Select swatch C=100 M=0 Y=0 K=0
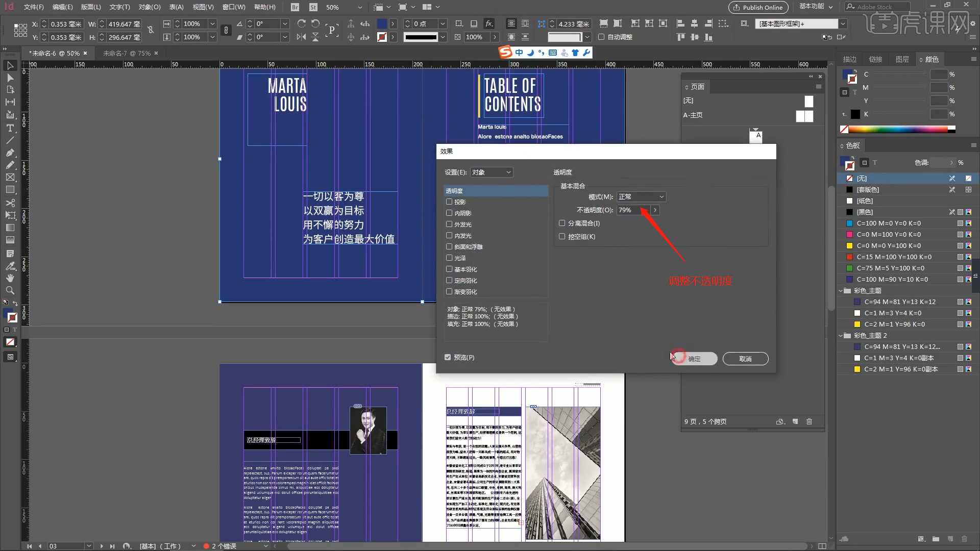The image size is (980, 551). coord(888,223)
